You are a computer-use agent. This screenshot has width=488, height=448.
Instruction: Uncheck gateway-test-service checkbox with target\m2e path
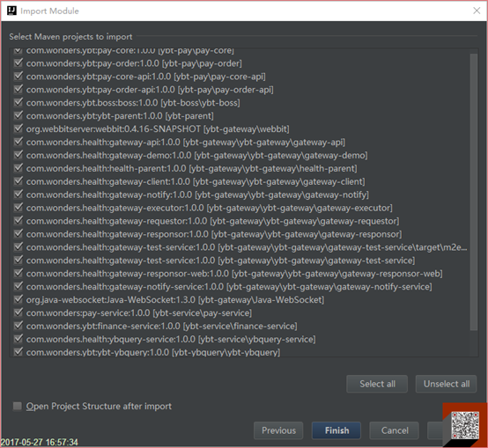tap(18, 246)
